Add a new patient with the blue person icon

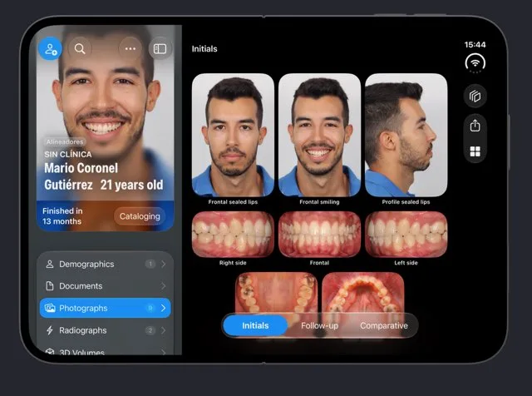click(50, 48)
